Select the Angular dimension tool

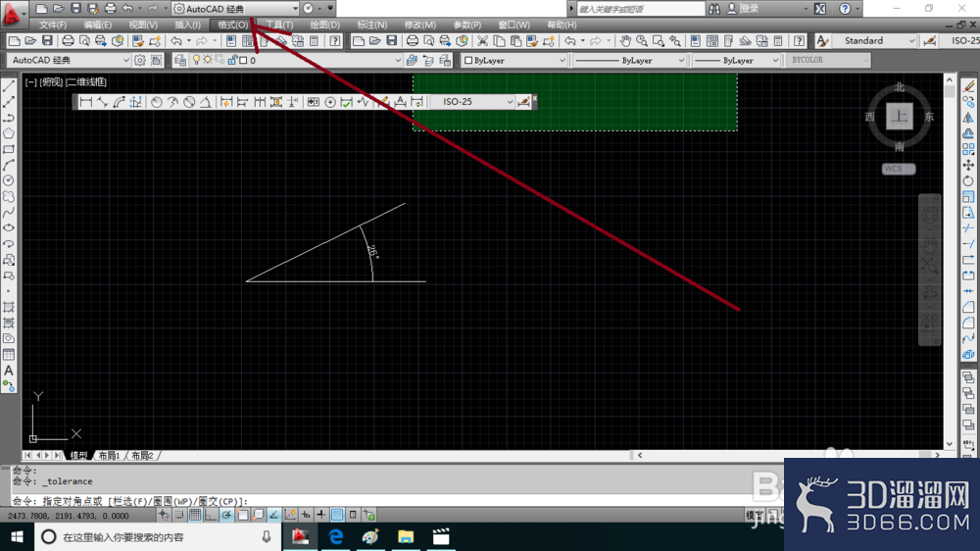(x=205, y=102)
